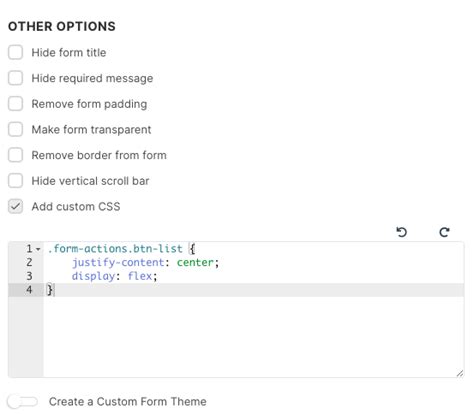Place cursor on the display: flex line
The image size is (474, 414).
click(x=114, y=276)
